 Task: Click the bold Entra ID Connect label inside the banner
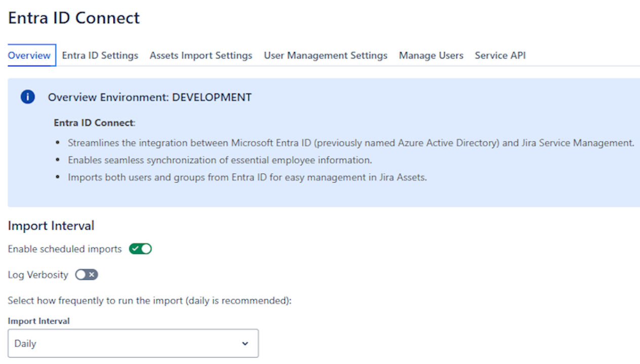pyautogui.click(x=95, y=123)
